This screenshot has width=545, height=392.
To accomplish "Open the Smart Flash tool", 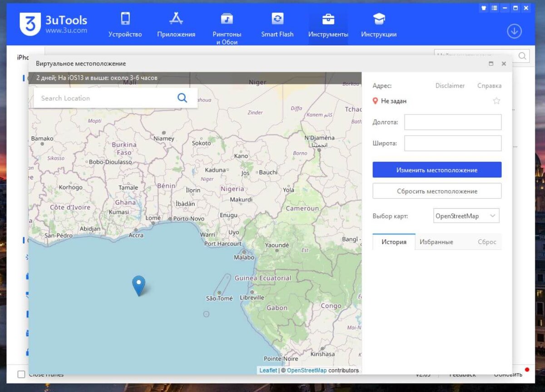I will [277, 25].
